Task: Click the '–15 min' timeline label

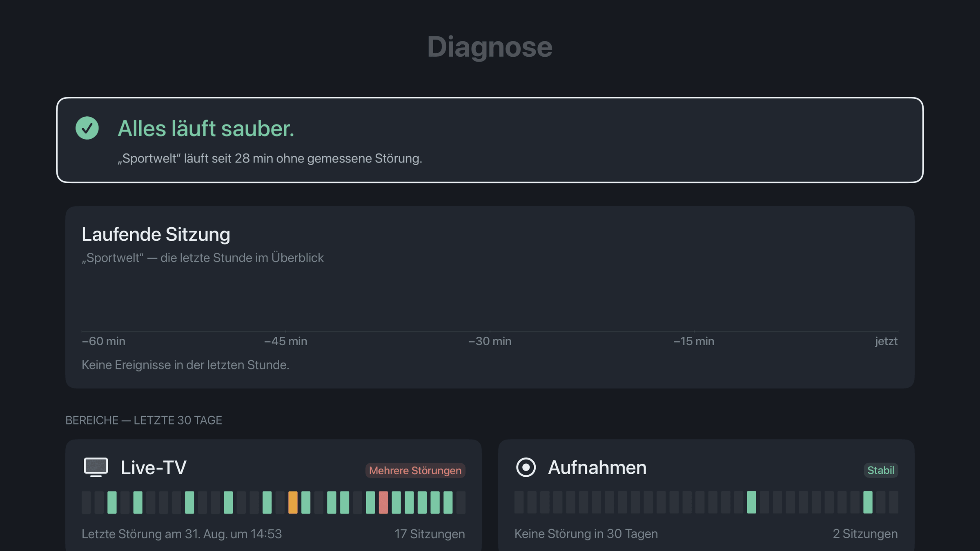Action: (x=694, y=341)
